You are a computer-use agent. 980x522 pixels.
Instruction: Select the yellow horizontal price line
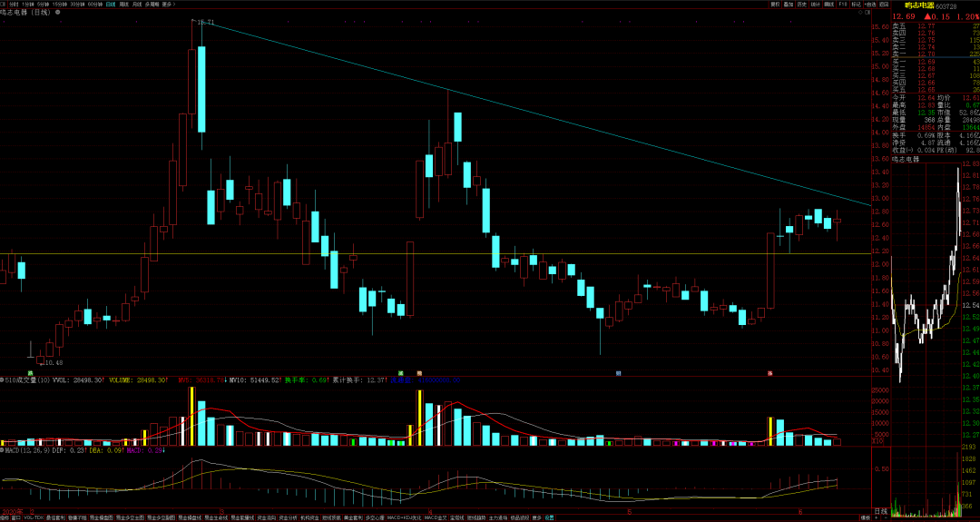(x=435, y=254)
